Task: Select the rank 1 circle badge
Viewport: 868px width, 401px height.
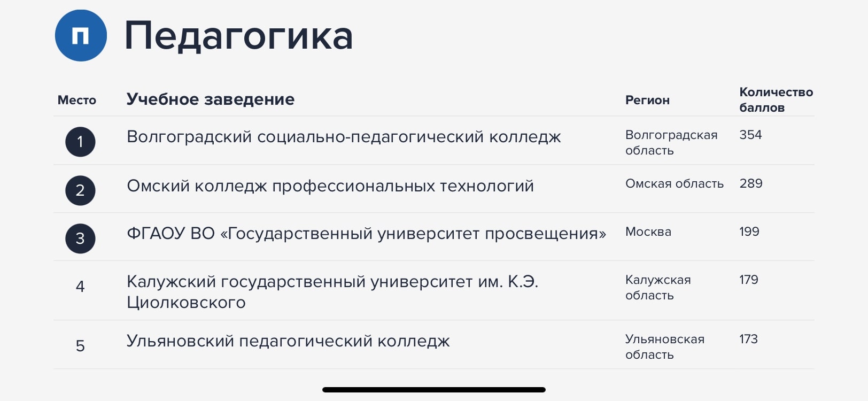Action: coord(80,142)
